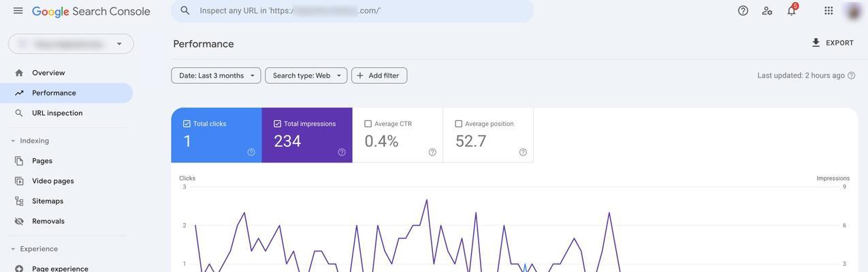This screenshot has height=272, width=868.
Task: Open the account profile avatar
Action: [x=853, y=11]
